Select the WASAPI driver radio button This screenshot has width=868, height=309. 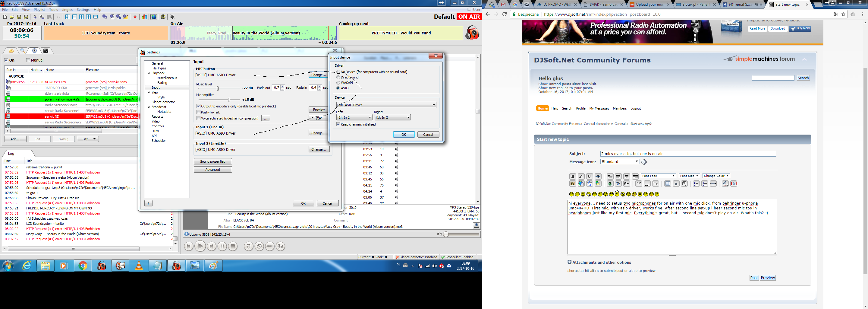[x=338, y=83]
